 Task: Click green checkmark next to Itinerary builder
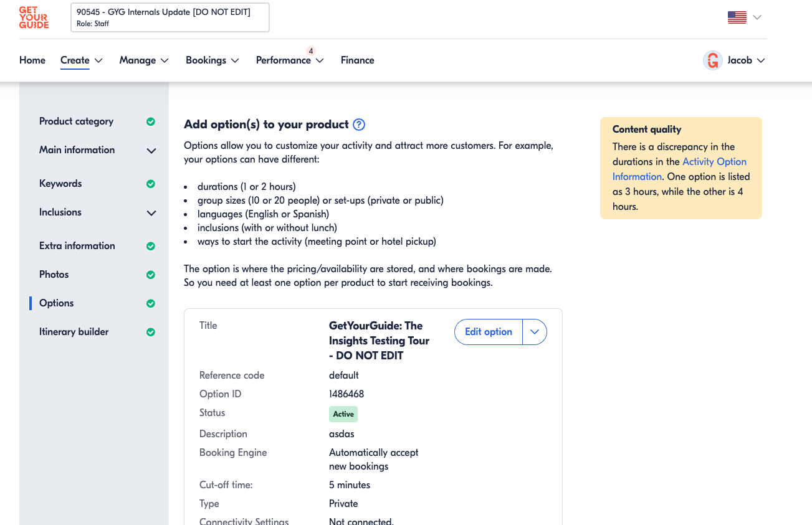(151, 332)
